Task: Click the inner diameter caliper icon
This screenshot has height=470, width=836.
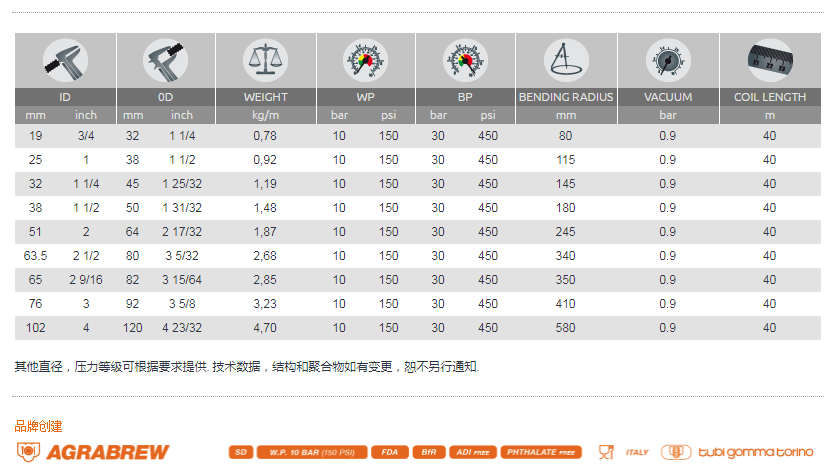Action: (x=65, y=60)
